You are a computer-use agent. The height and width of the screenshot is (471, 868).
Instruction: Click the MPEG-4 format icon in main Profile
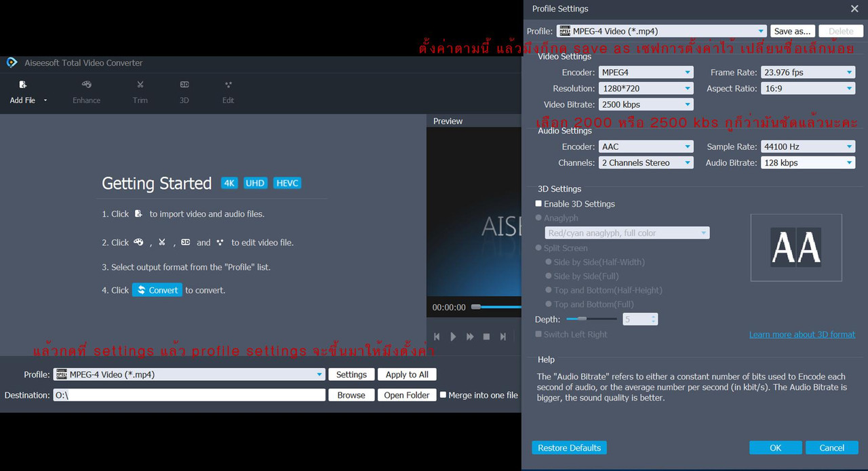tap(62, 374)
